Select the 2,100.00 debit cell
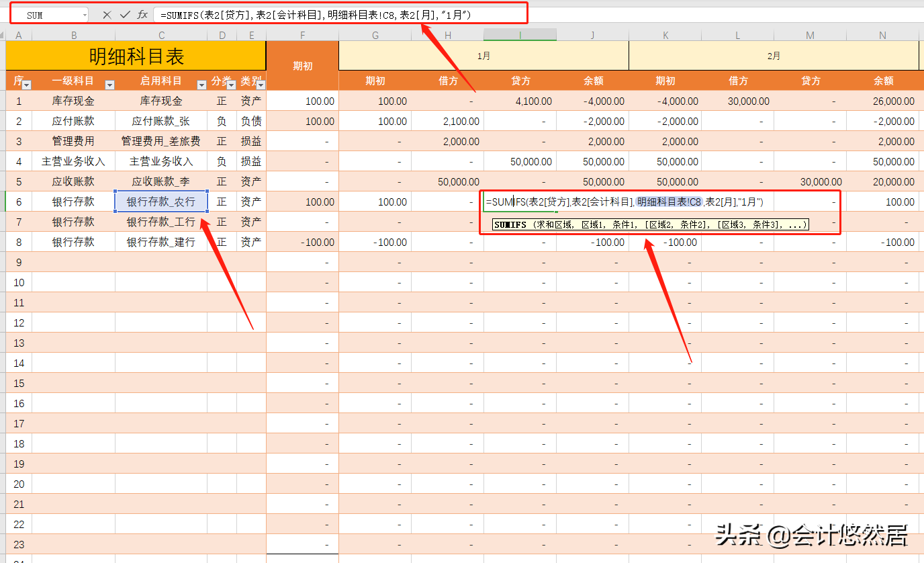The width and height of the screenshot is (924, 563). tap(448, 122)
